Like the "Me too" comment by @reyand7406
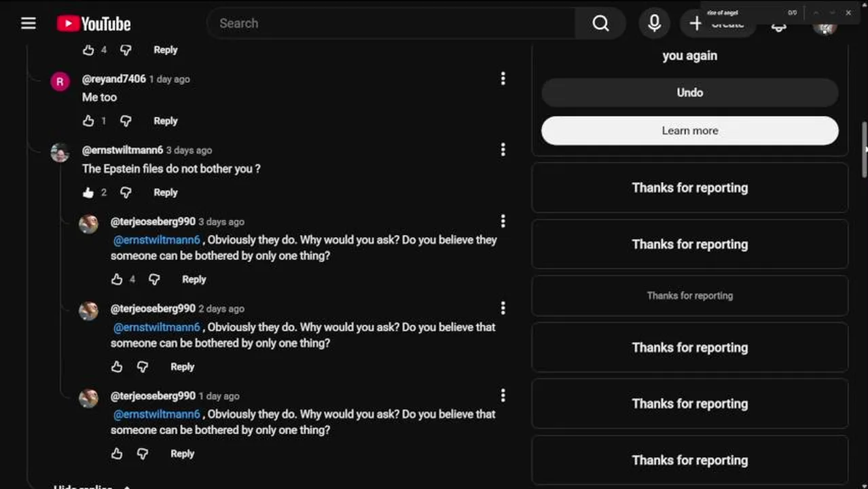 (88, 121)
